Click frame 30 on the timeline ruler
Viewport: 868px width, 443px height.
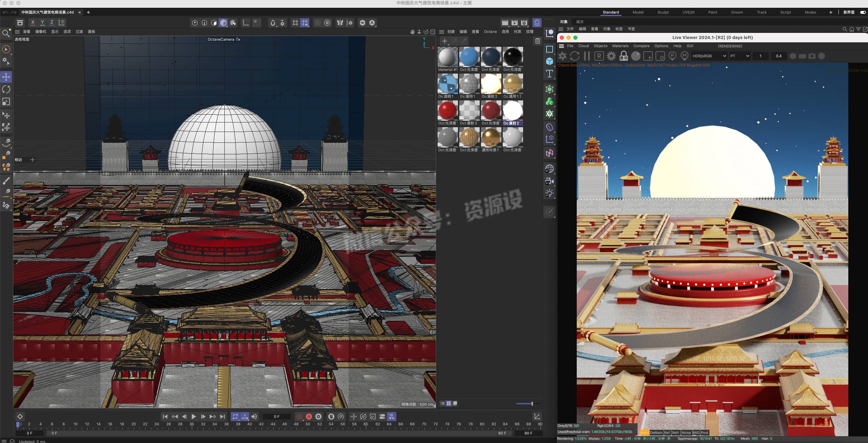tap(191, 424)
